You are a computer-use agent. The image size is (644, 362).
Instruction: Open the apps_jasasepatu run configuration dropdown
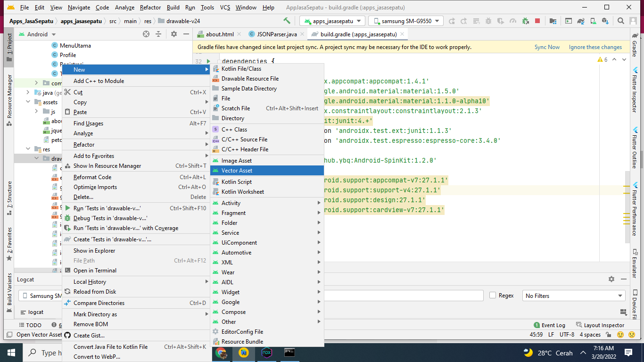[332, 21]
